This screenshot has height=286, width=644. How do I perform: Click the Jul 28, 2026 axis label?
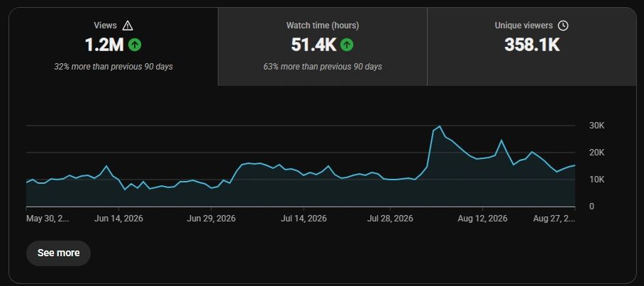(x=390, y=219)
